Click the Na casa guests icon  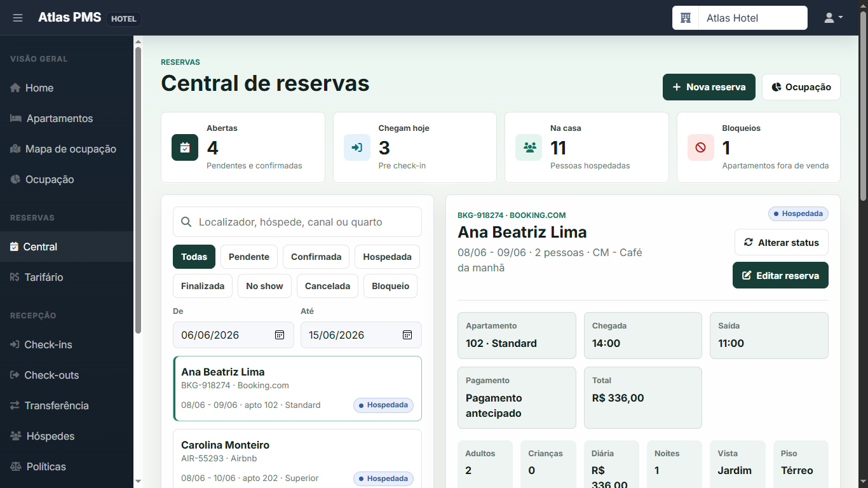click(x=529, y=147)
